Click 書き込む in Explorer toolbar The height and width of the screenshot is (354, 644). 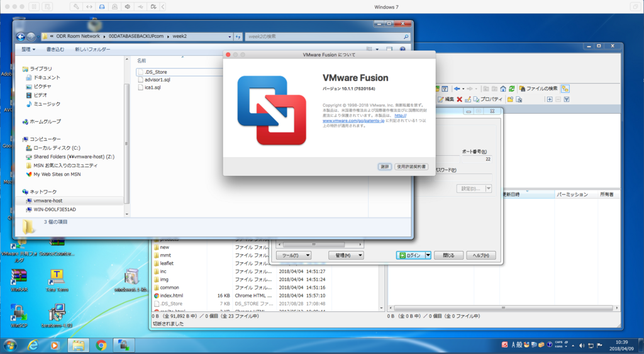55,49
